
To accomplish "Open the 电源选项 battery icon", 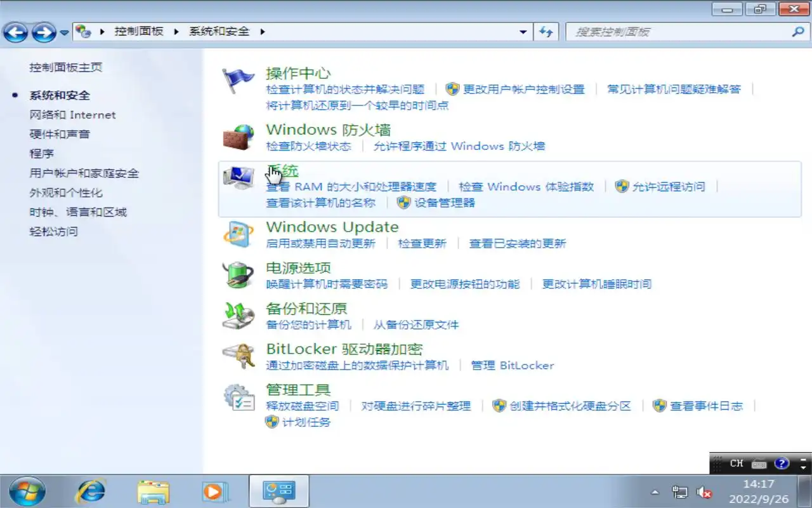I will click(238, 275).
